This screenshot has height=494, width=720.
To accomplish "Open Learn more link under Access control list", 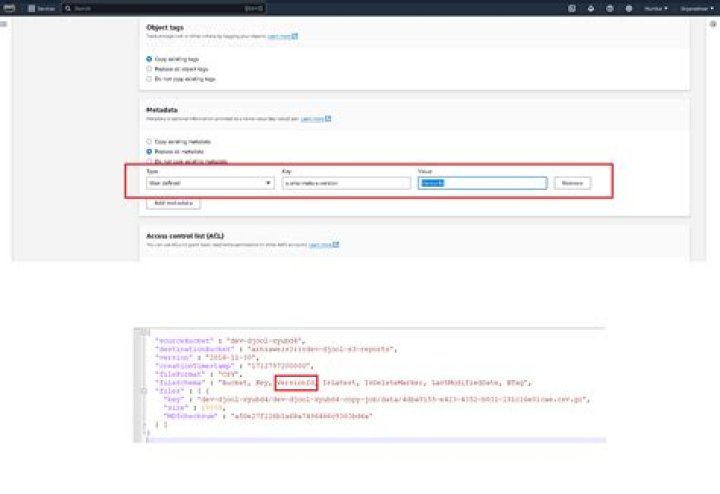I will tap(322, 244).
